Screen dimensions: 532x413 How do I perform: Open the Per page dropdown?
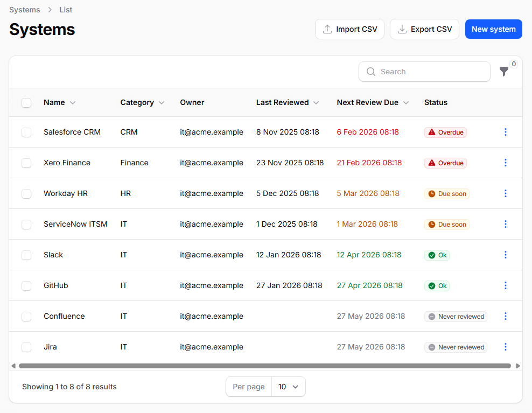tap(289, 387)
